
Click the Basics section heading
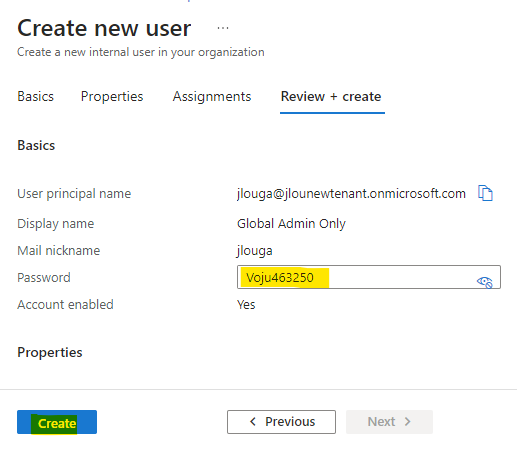tap(36, 145)
